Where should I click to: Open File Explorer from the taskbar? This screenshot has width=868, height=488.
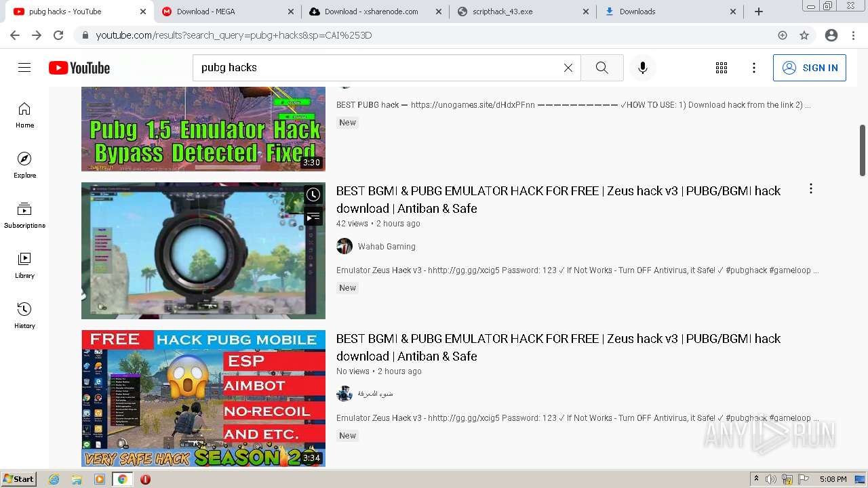click(x=77, y=479)
